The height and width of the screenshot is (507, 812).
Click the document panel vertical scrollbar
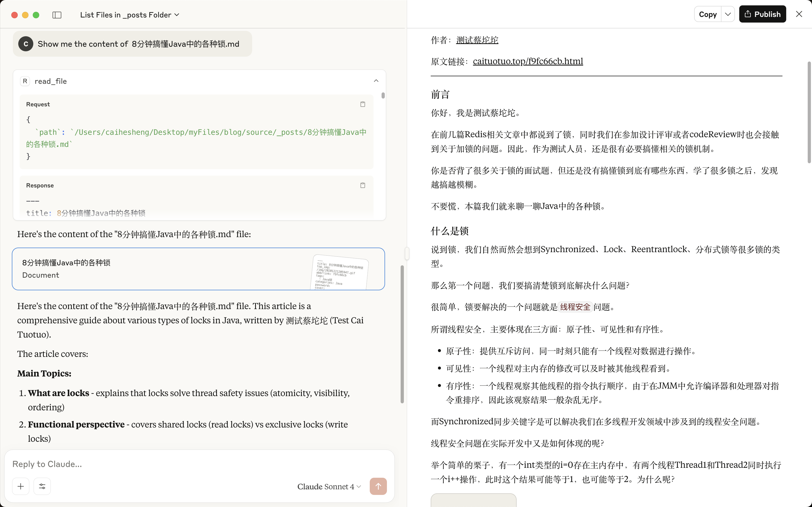(x=809, y=112)
